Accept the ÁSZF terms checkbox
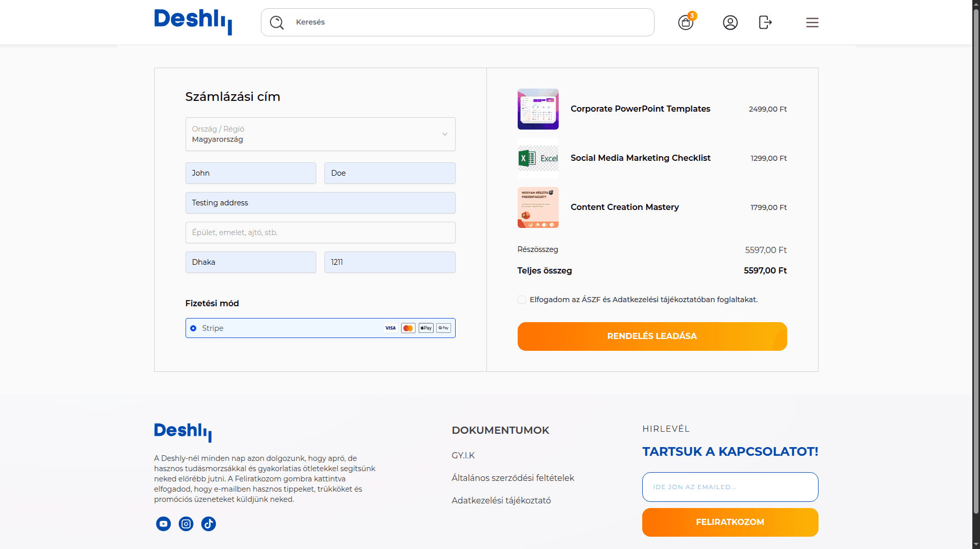Viewport: 980px width, 549px height. point(522,300)
